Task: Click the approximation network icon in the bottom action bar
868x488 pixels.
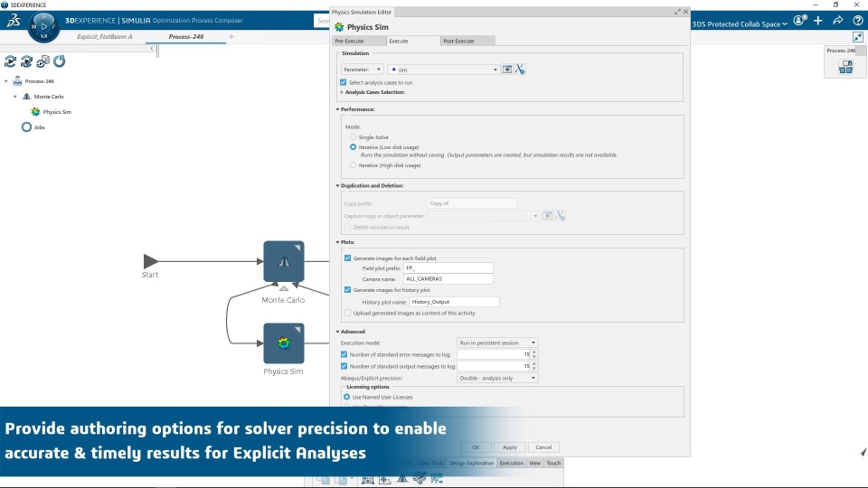Action: point(420,479)
